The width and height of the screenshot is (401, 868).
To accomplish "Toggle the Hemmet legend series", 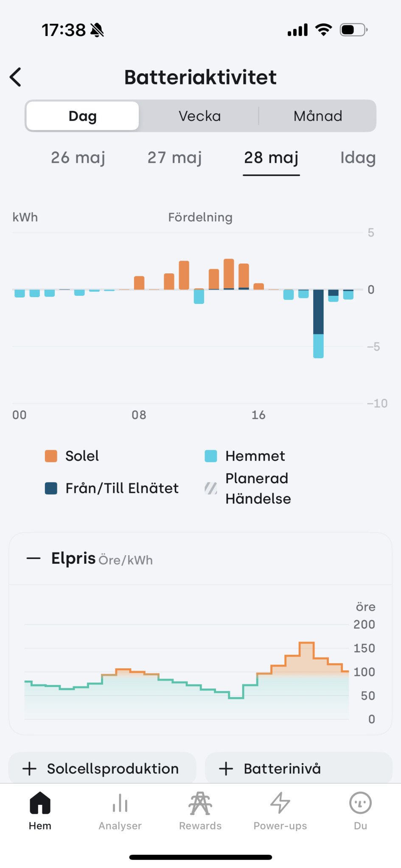I will click(211, 456).
